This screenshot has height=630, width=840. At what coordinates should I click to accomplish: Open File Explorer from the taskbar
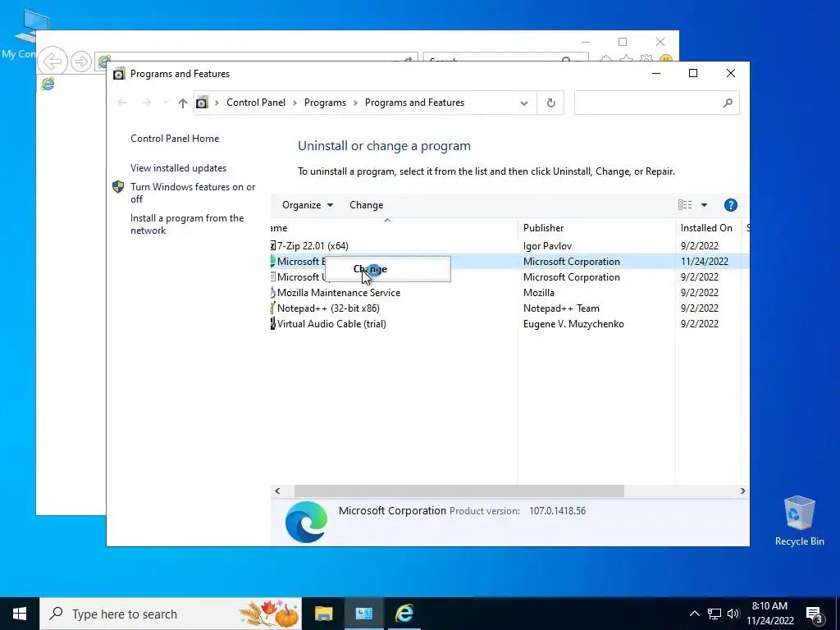323,614
